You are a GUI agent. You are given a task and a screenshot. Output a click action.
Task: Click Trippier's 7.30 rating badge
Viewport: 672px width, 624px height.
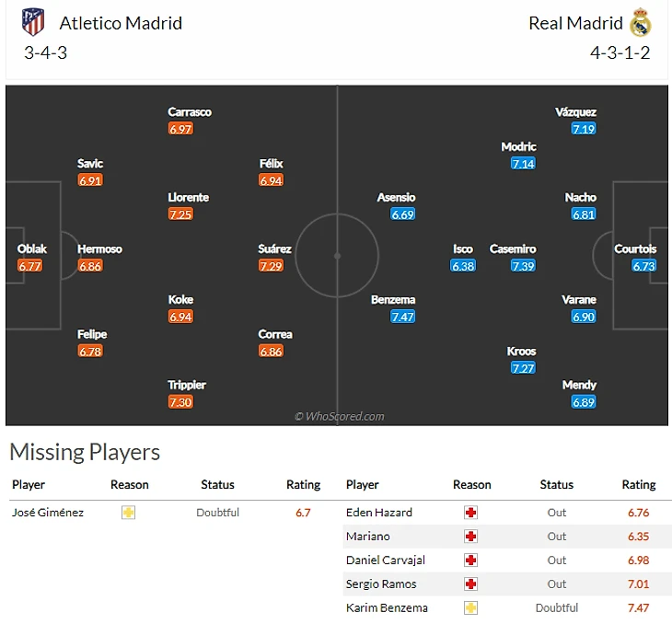click(180, 402)
